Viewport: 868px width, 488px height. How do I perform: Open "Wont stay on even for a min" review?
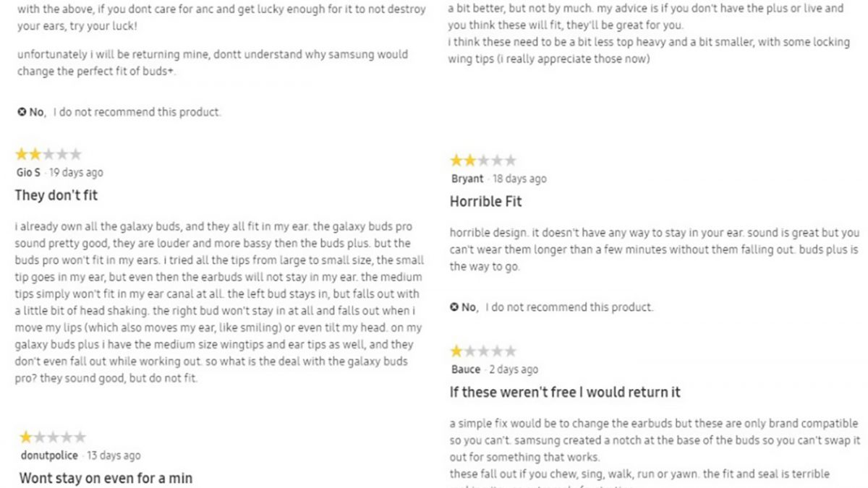(x=106, y=478)
